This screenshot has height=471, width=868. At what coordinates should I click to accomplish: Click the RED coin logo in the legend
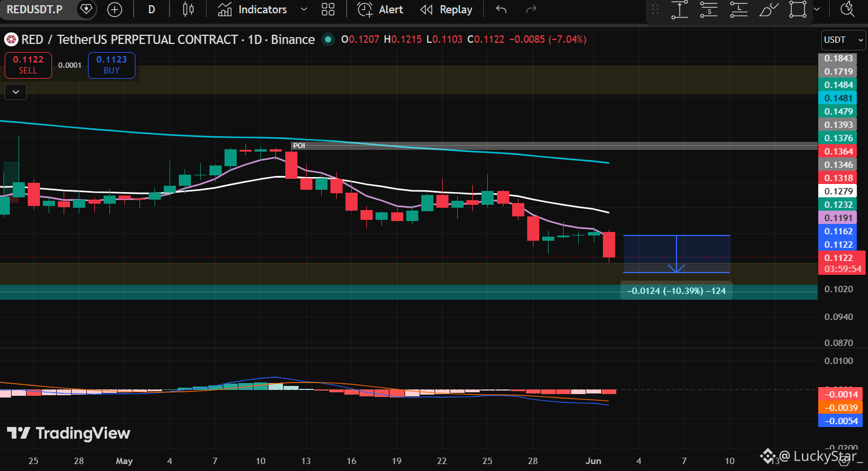(11, 39)
